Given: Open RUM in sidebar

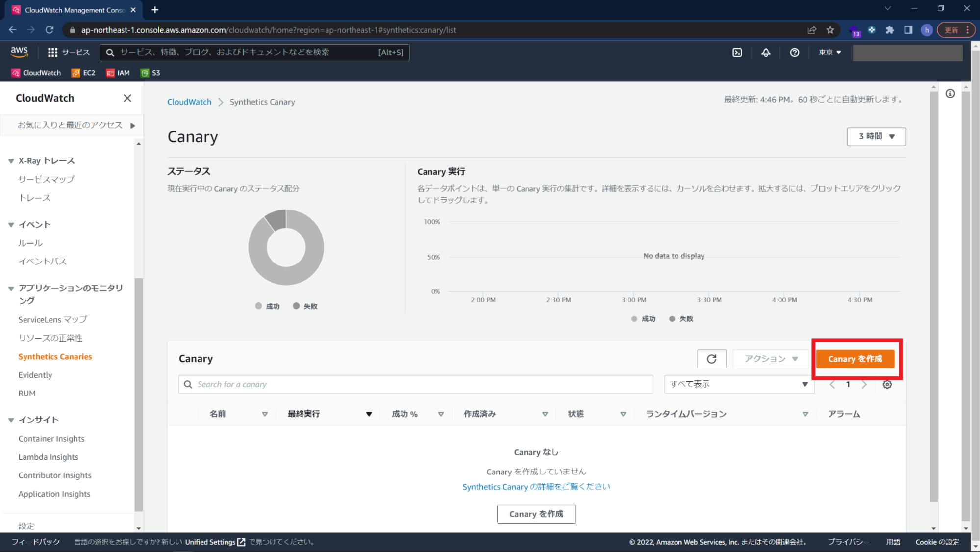Looking at the screenshot, I should (x=27, y=394).
